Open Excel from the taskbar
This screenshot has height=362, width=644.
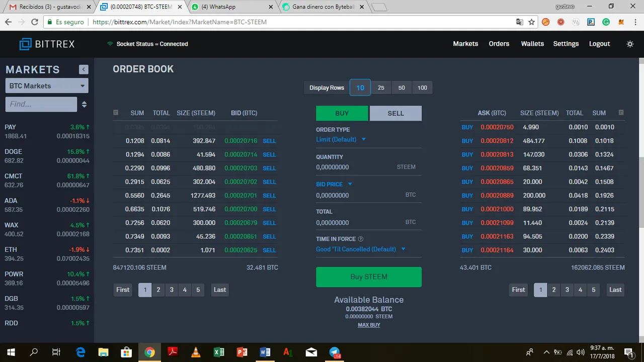click(x=219, y=352)
